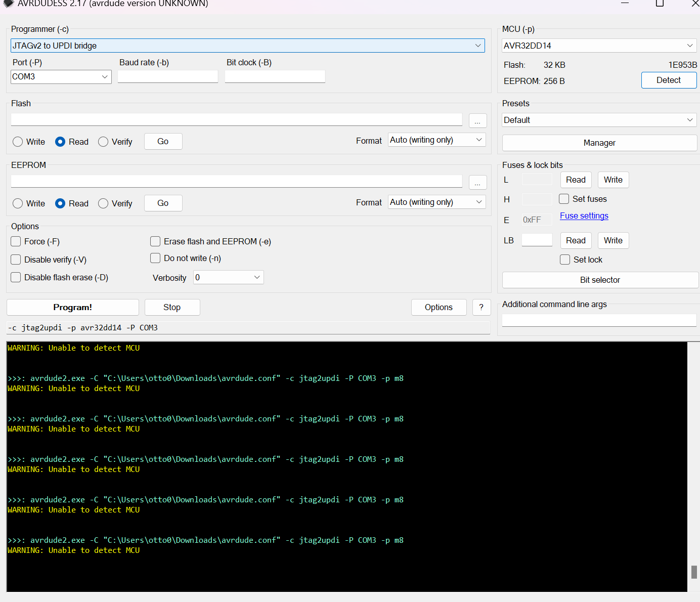
Task: Click the console scrollbar thumb
Action: click(694, 572)
